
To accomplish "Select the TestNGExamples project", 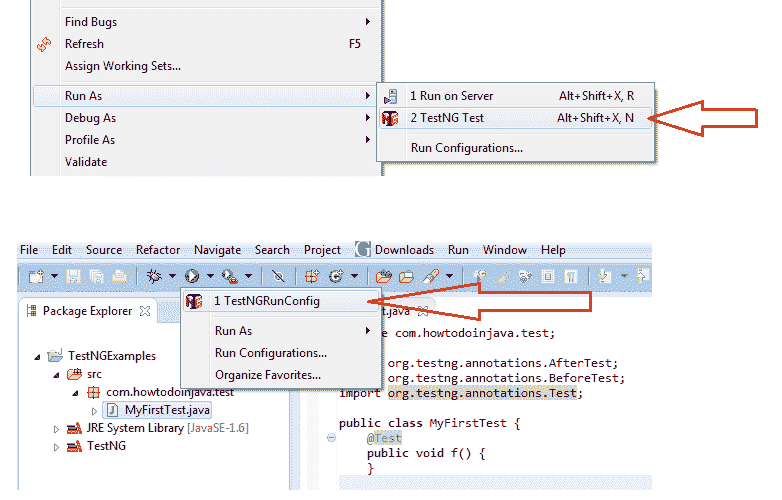I will click(x=112, y=356).
